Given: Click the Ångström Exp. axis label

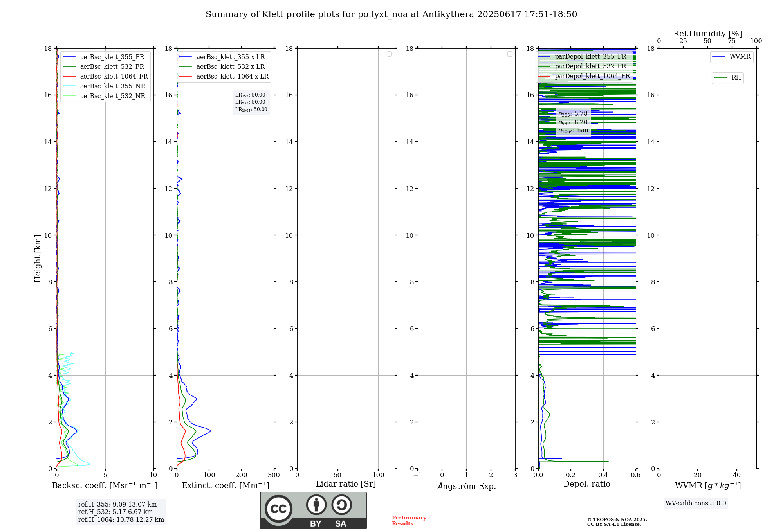Looking at the screenshot, I should coord(467,486).
